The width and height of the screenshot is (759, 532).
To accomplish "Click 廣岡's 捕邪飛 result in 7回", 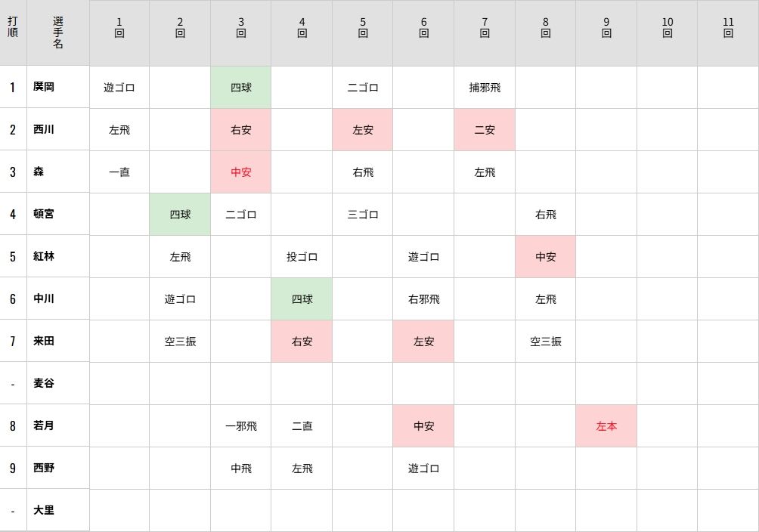I will 485,88.
